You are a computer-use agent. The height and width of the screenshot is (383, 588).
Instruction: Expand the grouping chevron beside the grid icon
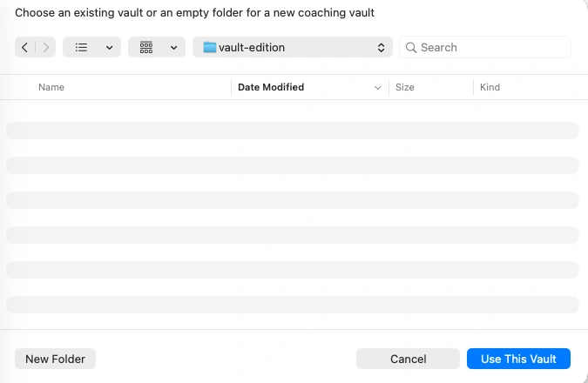tap(174, 47)
